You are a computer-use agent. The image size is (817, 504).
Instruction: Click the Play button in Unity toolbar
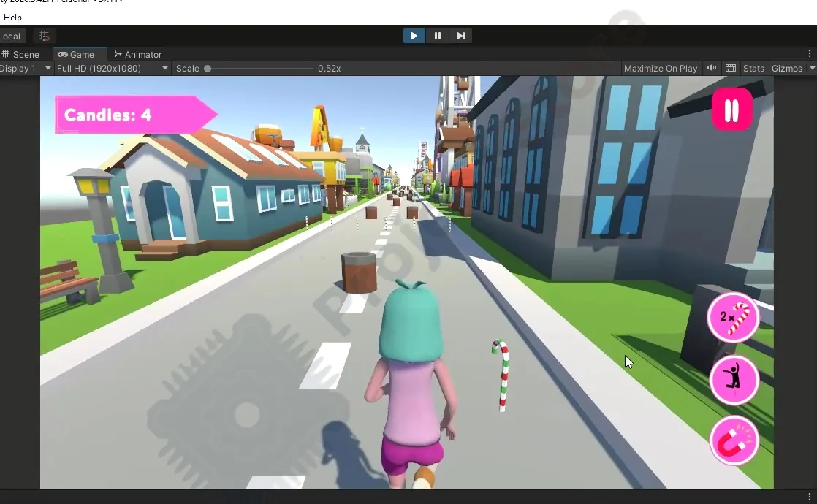(414, 36)
